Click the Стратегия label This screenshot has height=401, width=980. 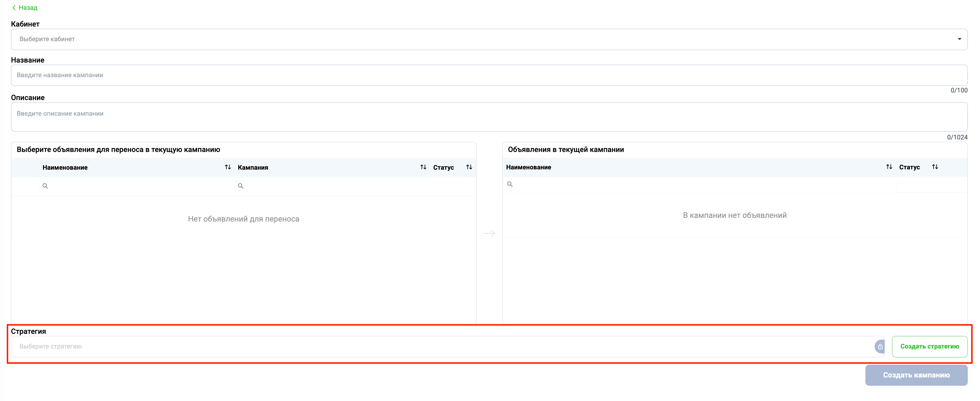(x=28, y=331)
